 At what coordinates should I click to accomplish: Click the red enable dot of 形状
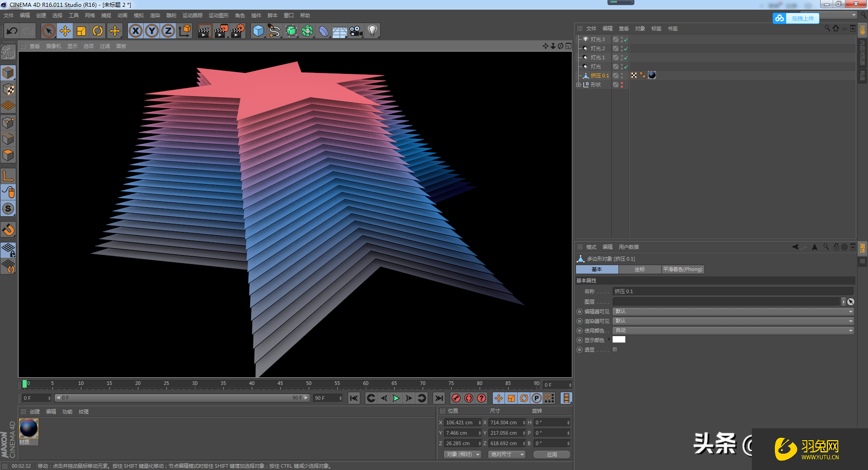pos(622,83)
